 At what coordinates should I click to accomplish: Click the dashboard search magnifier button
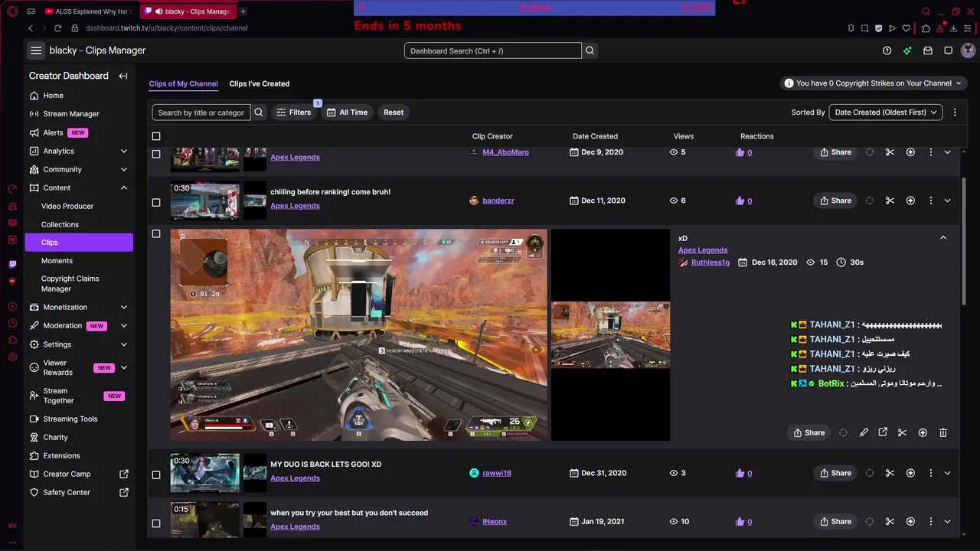point(590,51)
